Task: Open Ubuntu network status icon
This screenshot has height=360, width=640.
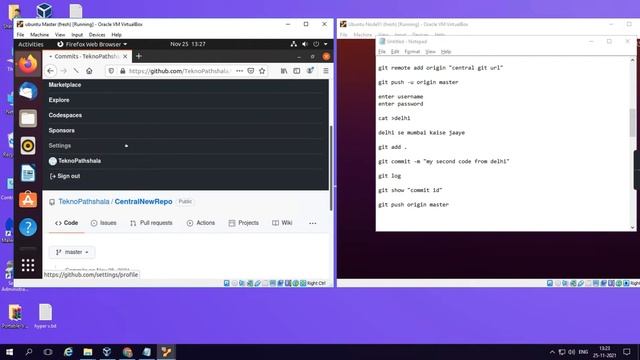Action: coord(293,44)
